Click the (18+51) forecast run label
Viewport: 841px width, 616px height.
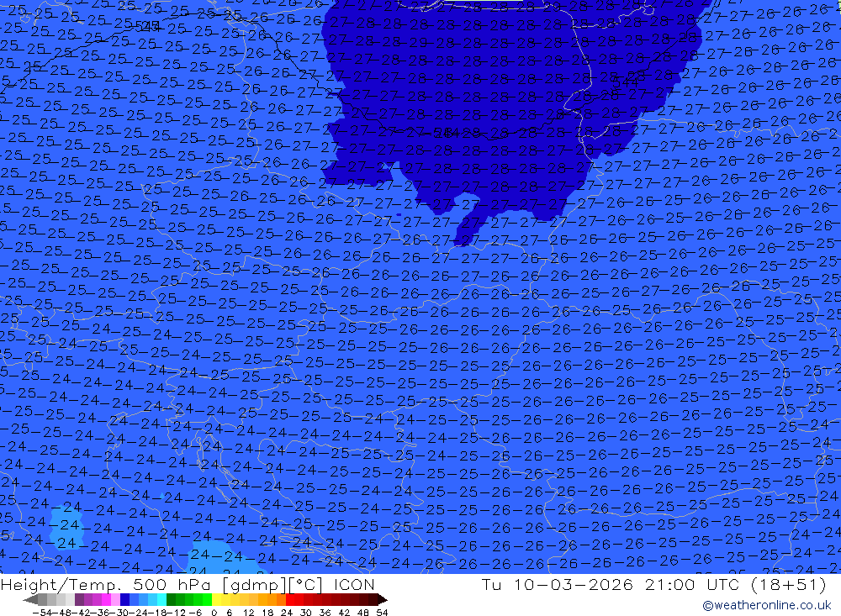789,584
